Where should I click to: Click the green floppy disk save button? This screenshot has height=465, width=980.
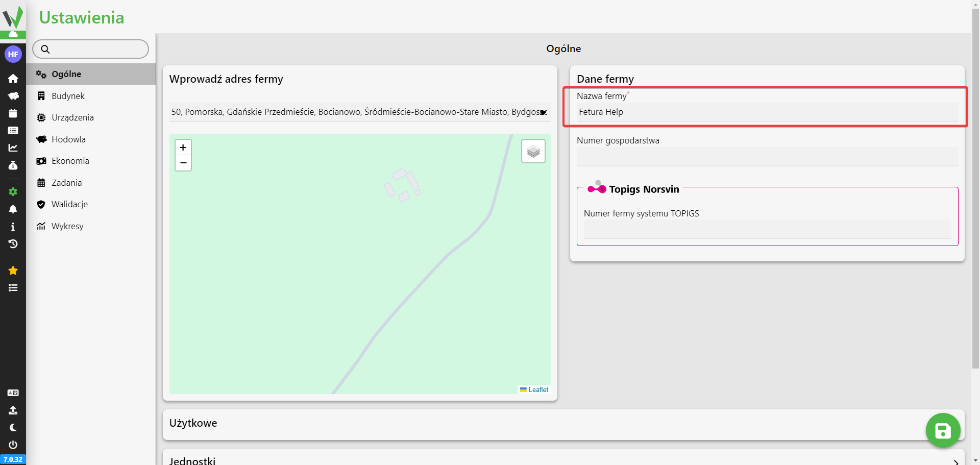pyautogui.click(x=943, y=431)
